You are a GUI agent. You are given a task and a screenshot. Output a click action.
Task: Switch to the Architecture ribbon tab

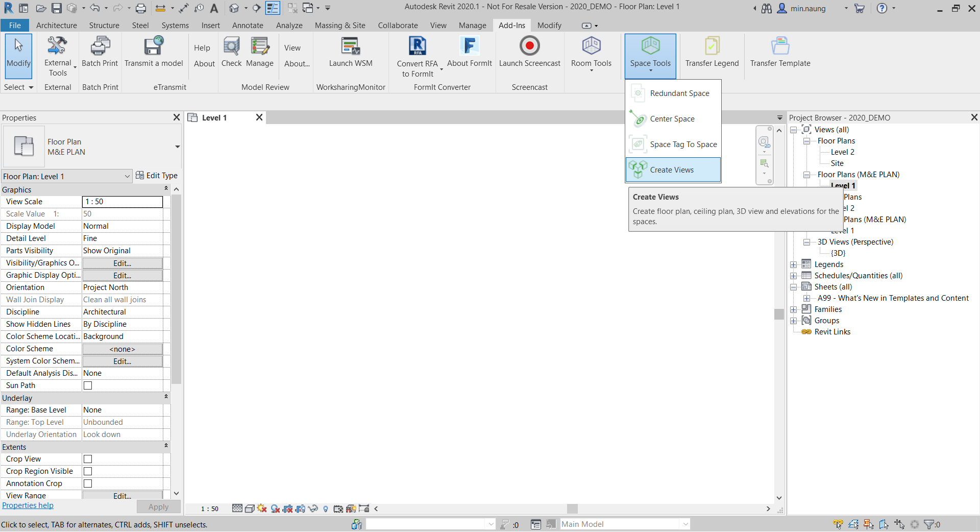click(x=56, y=26)
